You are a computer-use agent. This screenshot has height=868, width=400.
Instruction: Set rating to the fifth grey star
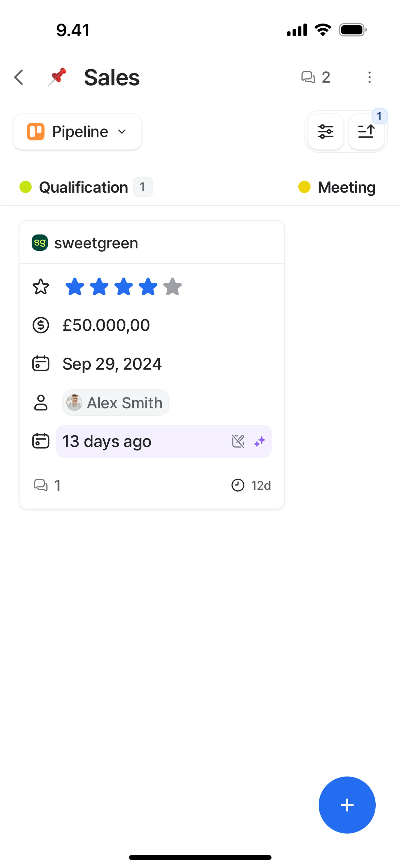pyautogui.click(x=172, y=287)
